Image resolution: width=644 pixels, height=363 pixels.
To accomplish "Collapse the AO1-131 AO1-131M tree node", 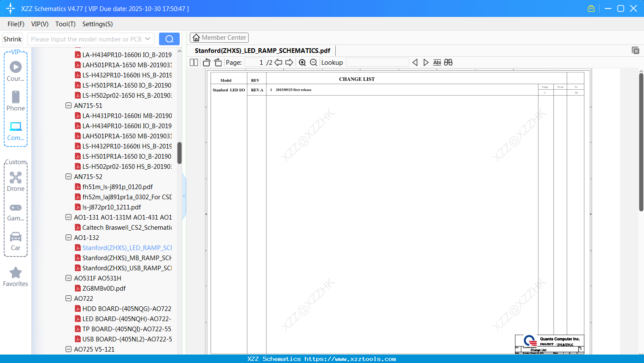I will [x=69, y=217].
